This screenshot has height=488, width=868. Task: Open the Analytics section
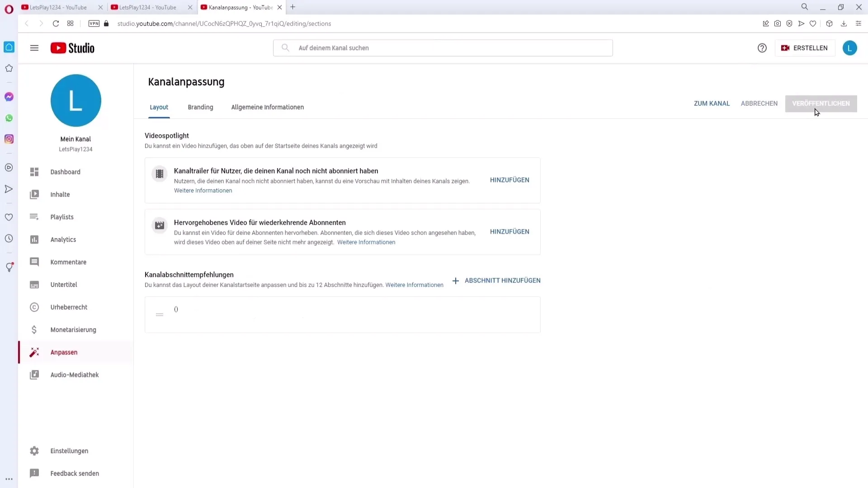(63, 239)
